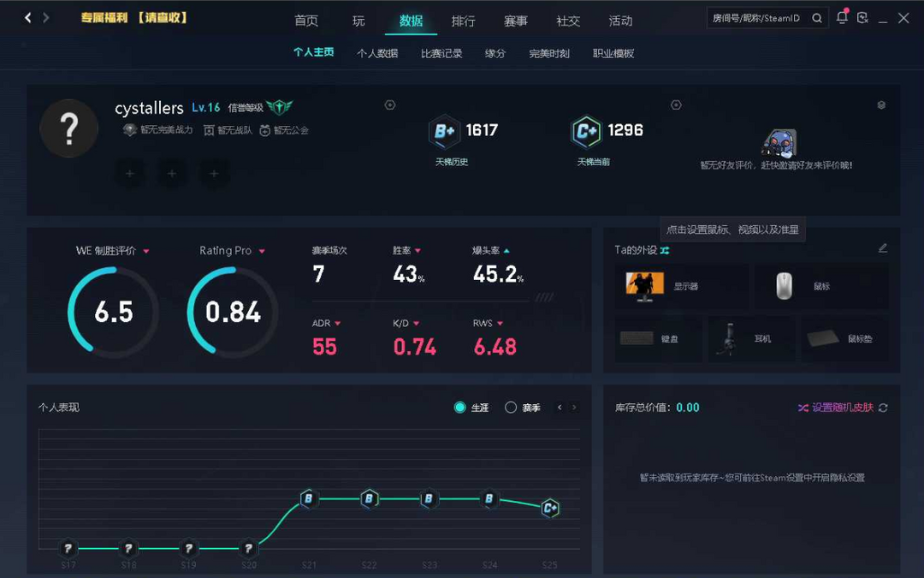Open the 首页 main tab
924x578 pixels.
306,21
